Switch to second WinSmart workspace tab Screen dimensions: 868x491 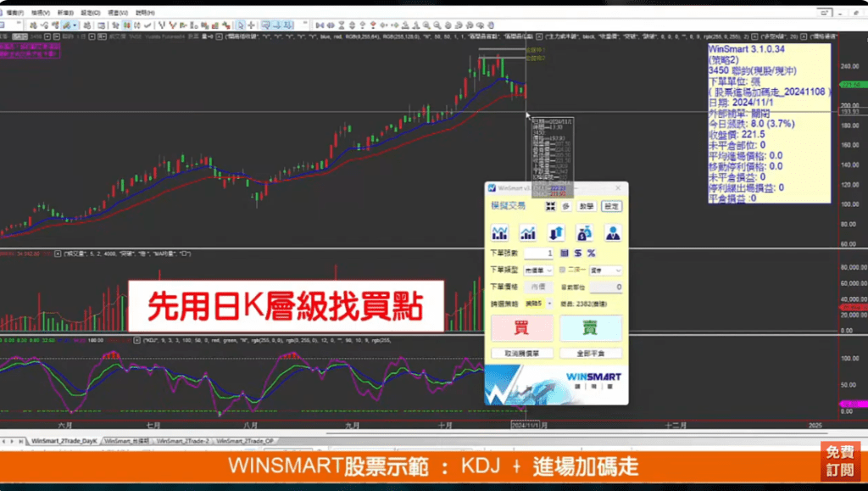click(127, 441)
